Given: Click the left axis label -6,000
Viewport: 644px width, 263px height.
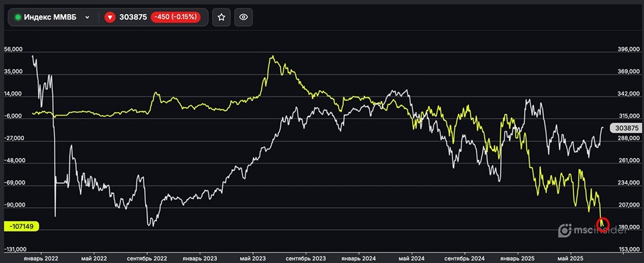Looking at the screenshot, I should pyautogui.click(x=13, y=116).
